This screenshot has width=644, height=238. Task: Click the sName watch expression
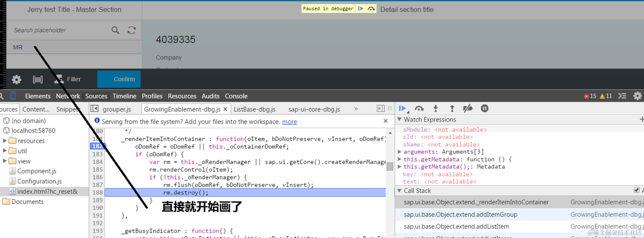point(441,144)
